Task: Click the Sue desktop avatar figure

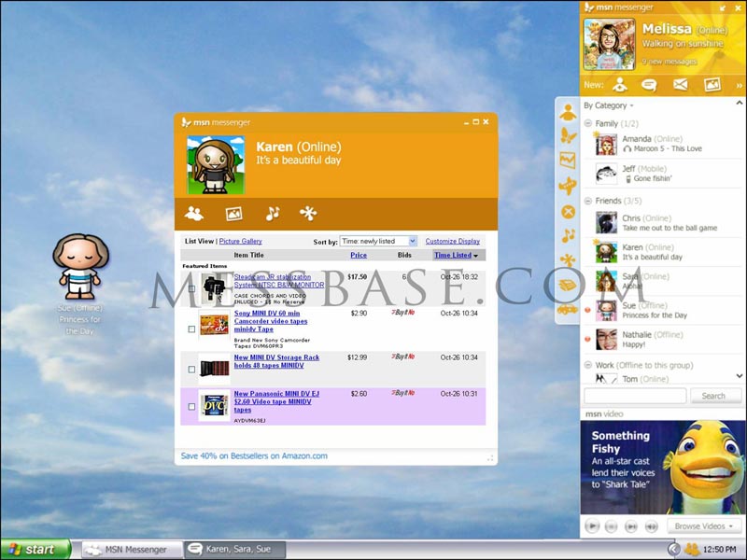Action: point(80,266)
